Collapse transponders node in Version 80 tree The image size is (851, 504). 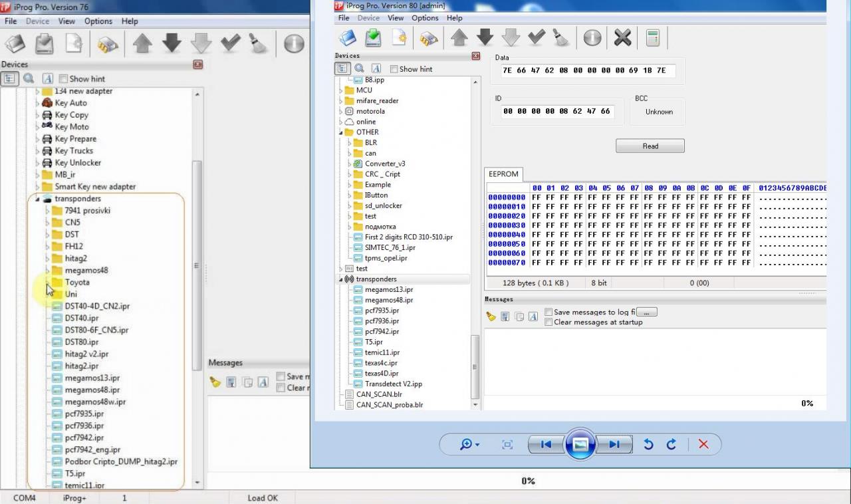341,279
